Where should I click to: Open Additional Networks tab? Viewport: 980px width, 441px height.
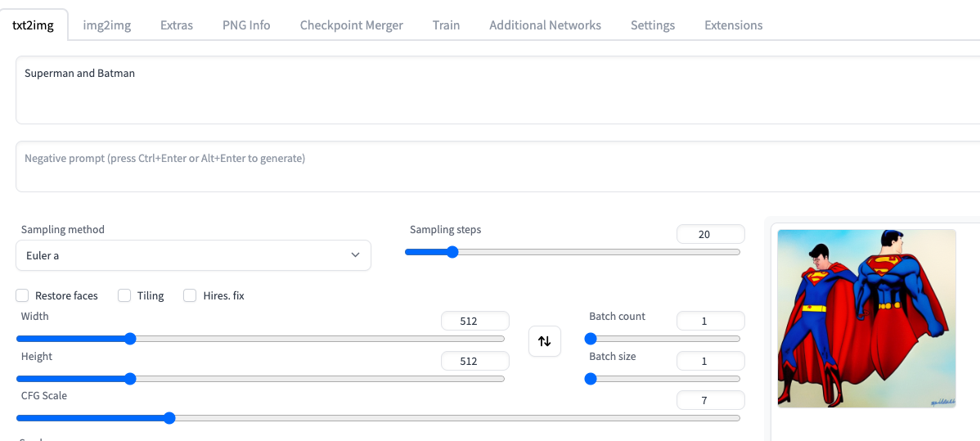545,25
